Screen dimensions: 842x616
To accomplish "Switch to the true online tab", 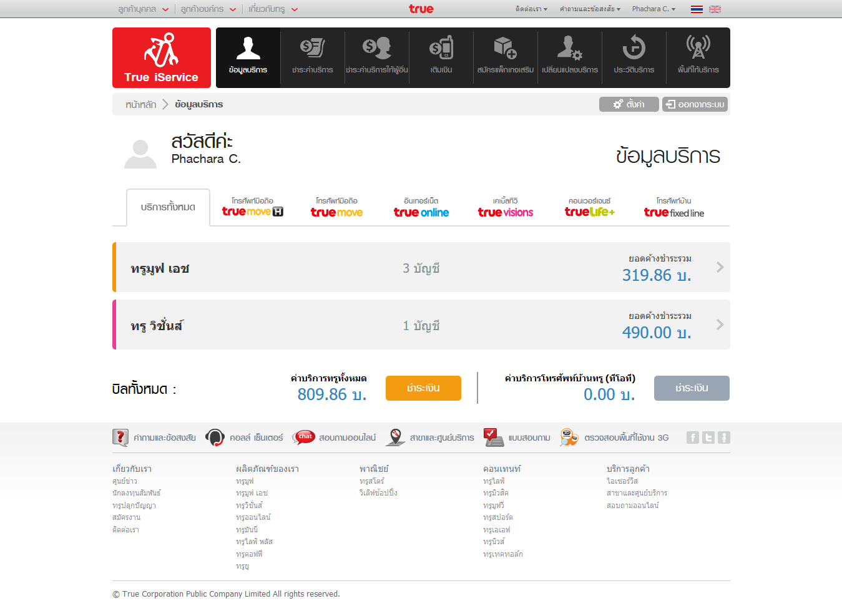I will tap(421, 207).
